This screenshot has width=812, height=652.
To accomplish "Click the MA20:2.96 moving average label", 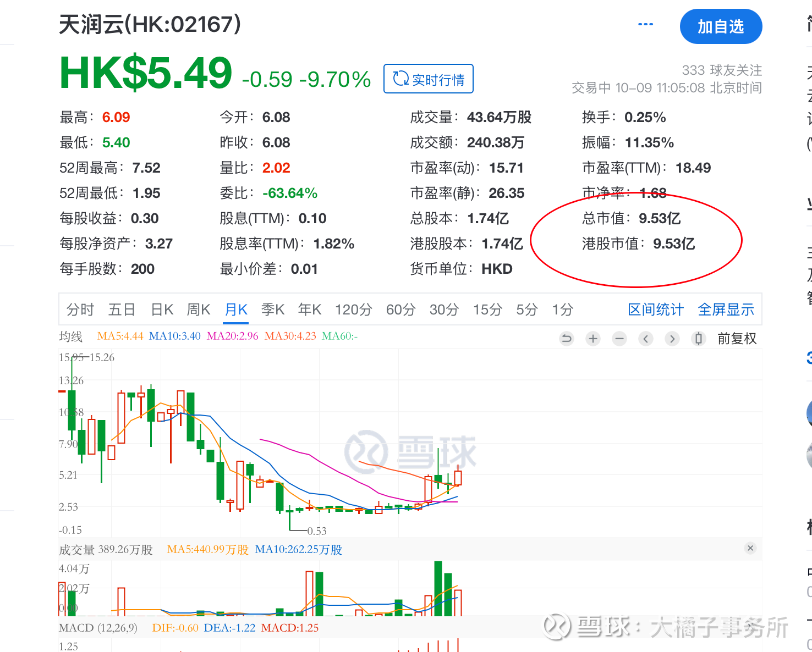I will (x=232, y=336).
